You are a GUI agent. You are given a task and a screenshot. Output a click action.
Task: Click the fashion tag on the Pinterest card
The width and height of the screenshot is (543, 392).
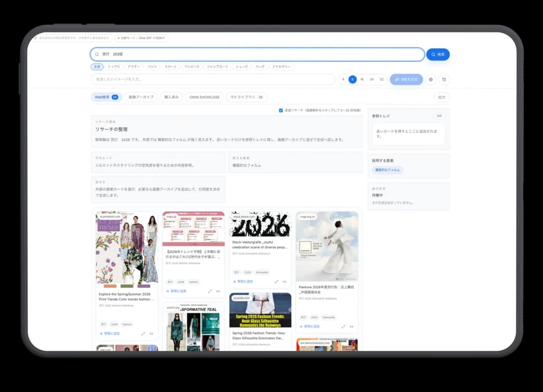127,324
